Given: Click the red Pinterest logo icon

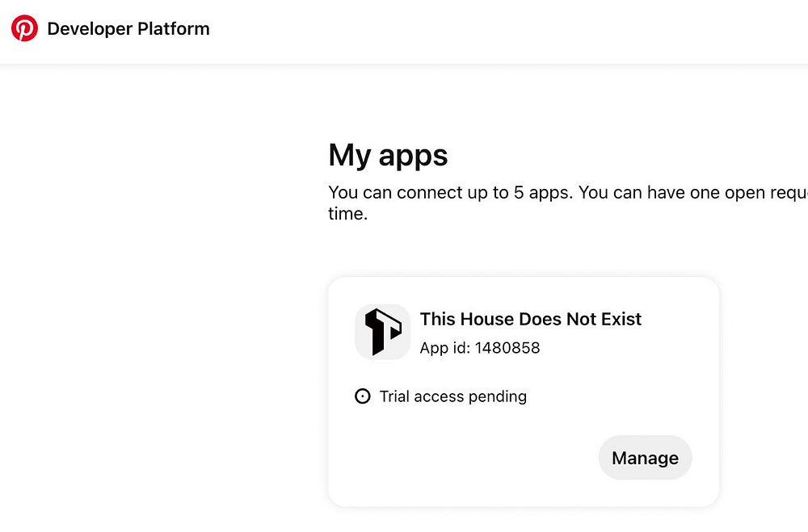Looking at the screenshot, I should [x=24, y=29].
